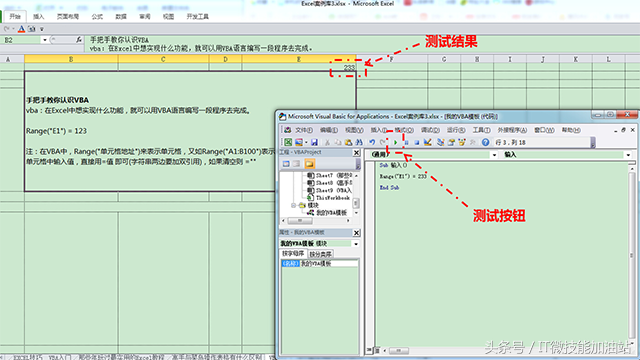This screenshot has width=640, height=360.
Task: Click font color A in quick access toolbar
Action: pos(21,29)
